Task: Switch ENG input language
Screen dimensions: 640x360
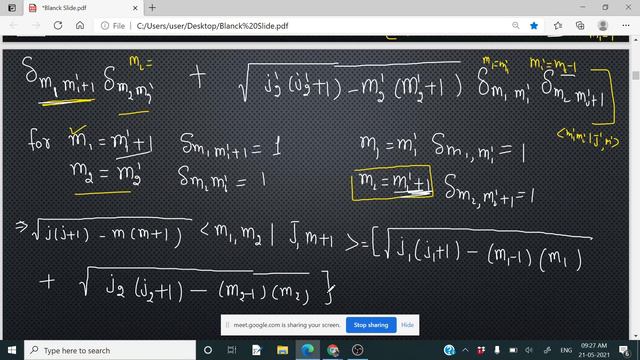Action: [x=566, y=350]
